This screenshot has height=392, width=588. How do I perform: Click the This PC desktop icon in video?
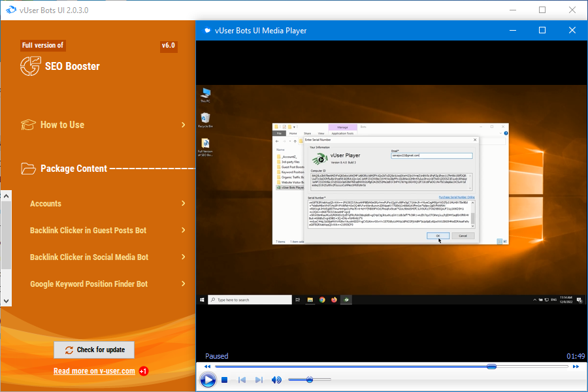206,95
